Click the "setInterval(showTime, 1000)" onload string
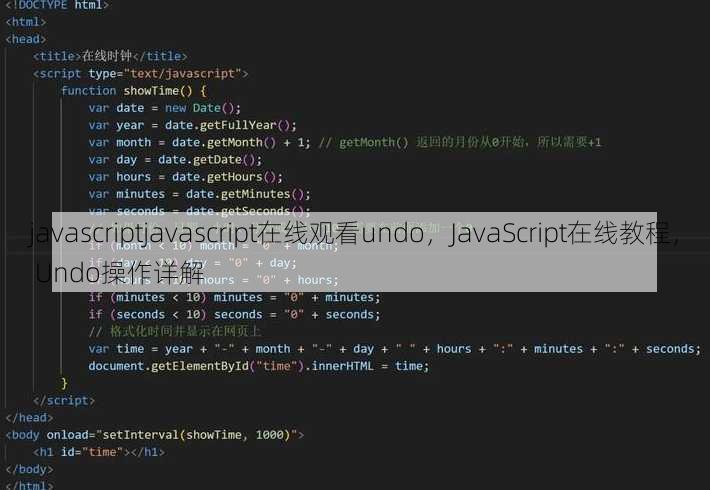This screenshot has height=490, width=710. (197, 435)
